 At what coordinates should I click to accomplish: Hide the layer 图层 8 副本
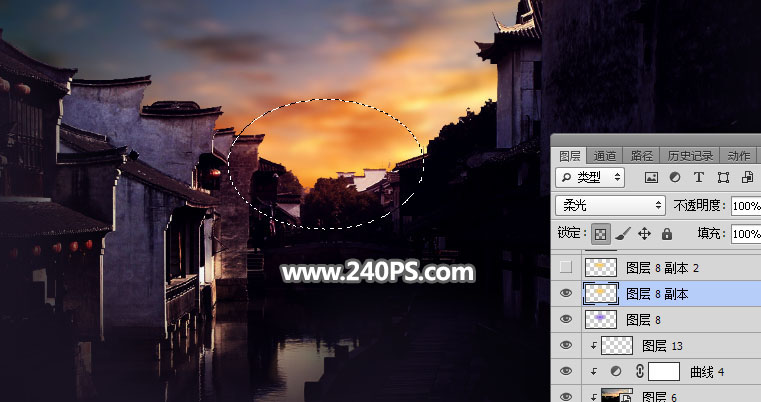(x=566, y=293)
